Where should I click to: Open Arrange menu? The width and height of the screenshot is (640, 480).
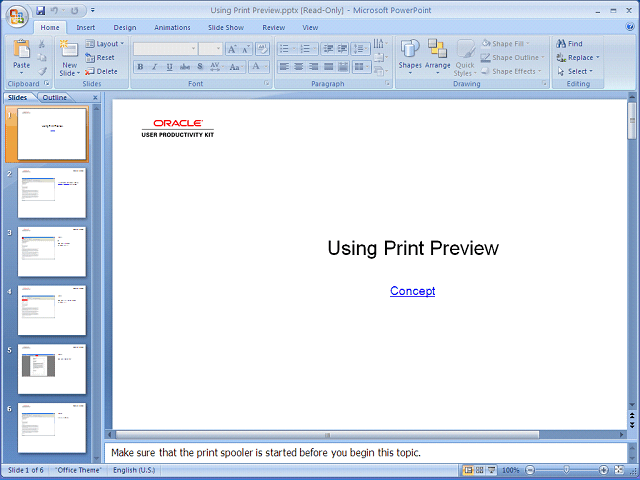point(438,57)
